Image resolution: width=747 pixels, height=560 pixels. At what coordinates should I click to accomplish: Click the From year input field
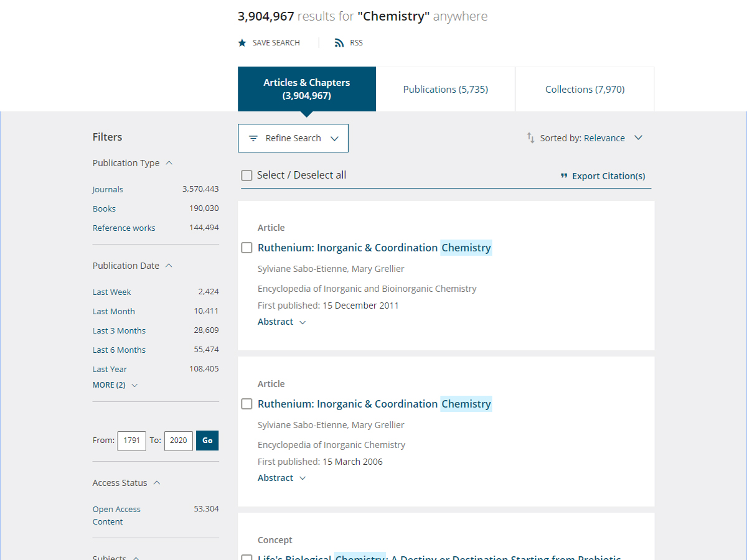click(131, 441)
